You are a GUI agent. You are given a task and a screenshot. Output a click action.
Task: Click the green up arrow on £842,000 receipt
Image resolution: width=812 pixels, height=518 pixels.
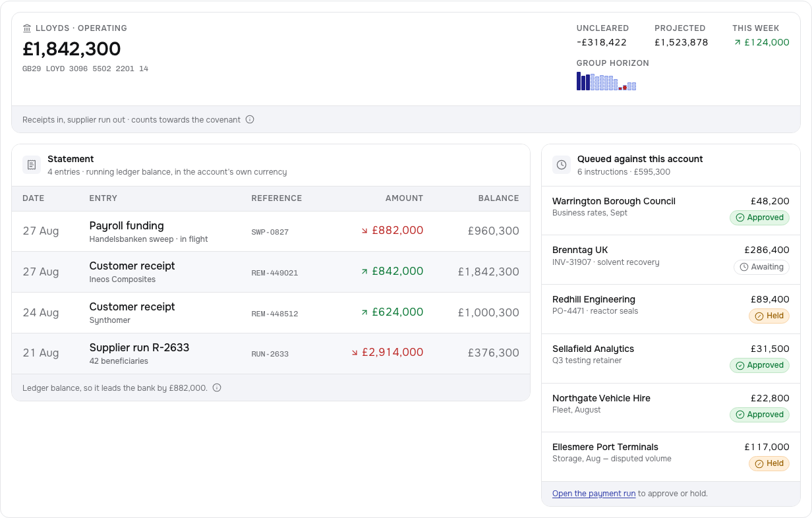364,272
